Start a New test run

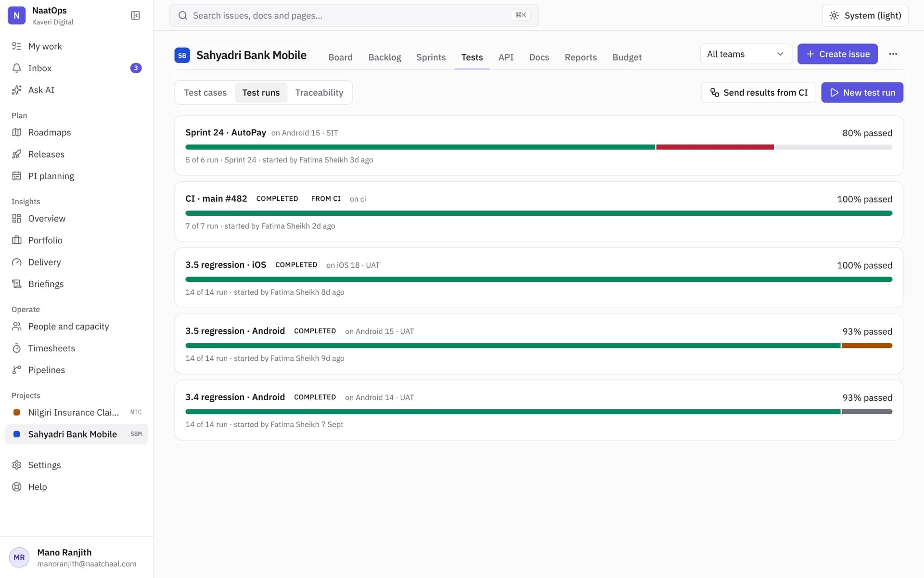(x=862, y=92)
